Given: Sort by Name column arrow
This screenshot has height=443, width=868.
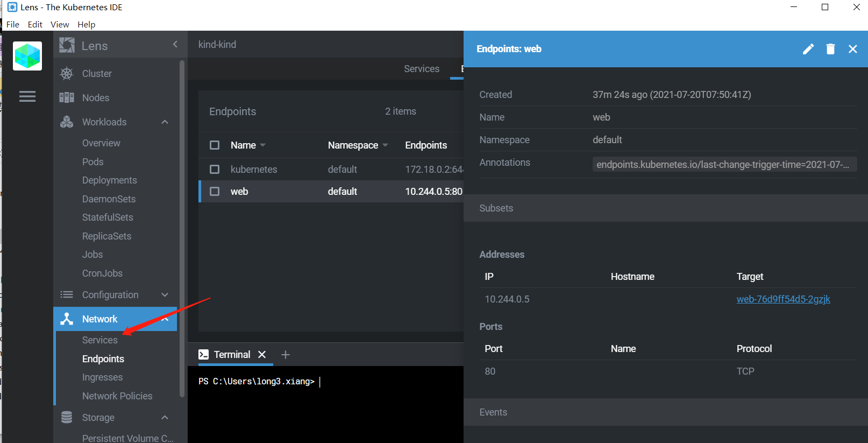Looking at the screenshot, I should [x=262, y=145].
